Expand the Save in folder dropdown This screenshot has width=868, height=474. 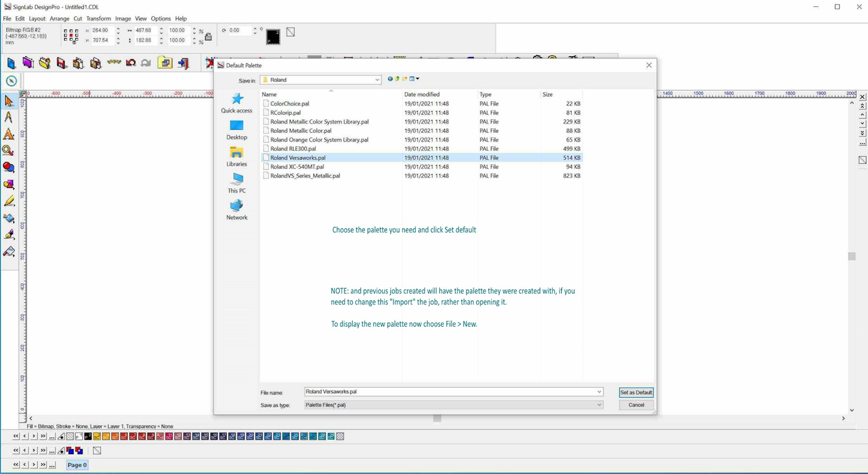pos(377,80)
